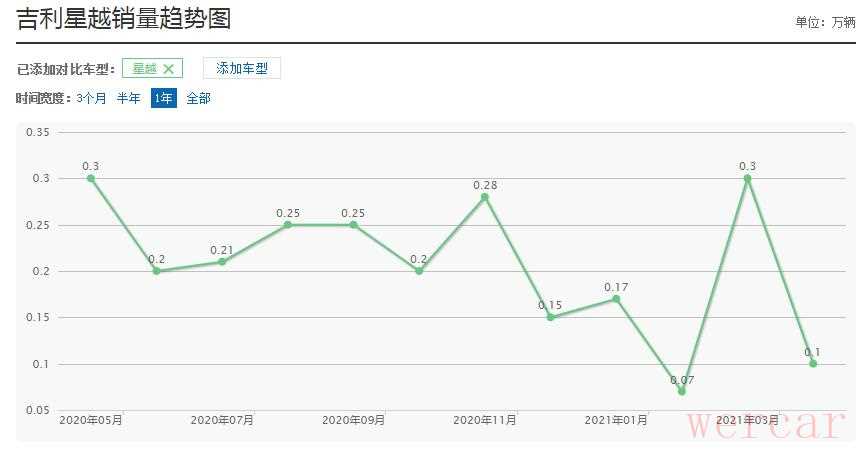Click the 0.15 data point marker
This screenshot has height=451, width=859.
click(550, 317)
